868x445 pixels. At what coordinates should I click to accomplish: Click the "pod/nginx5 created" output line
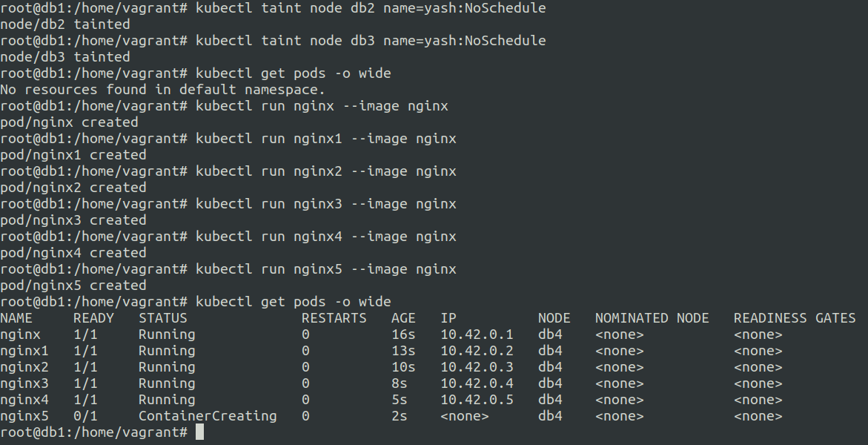(73, 286)
